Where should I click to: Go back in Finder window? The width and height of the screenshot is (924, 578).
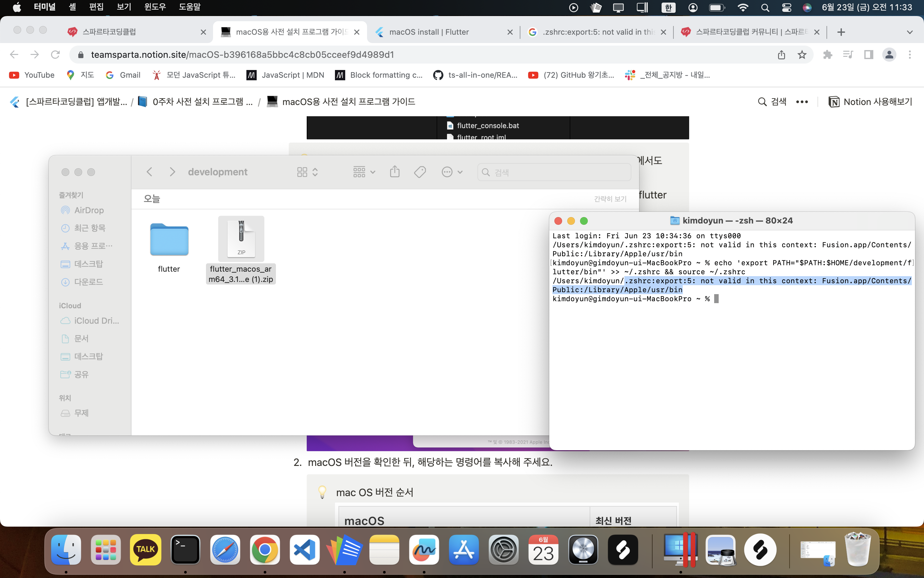click(149, 172)
